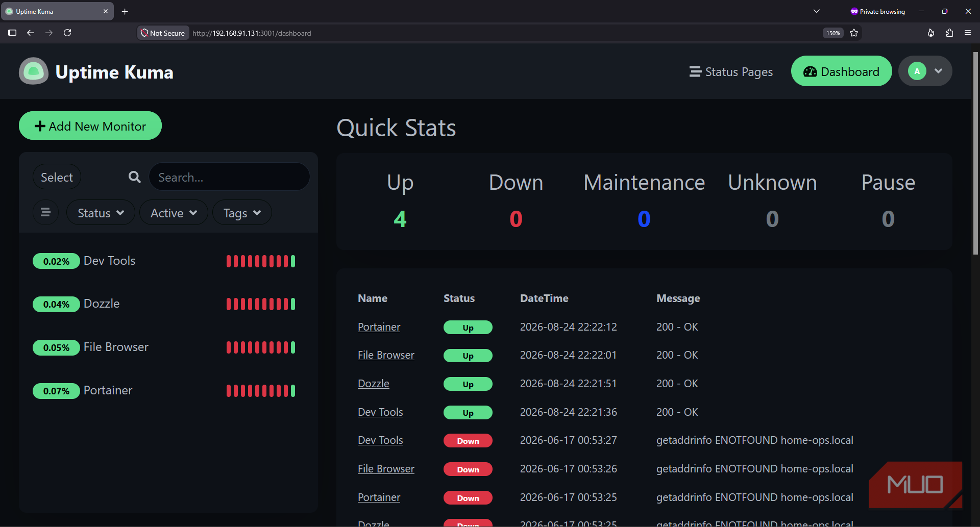Image resolution: width=980 pixels, height=527 pixels.
Task: Click the Message column header
Action: (678, 298)
